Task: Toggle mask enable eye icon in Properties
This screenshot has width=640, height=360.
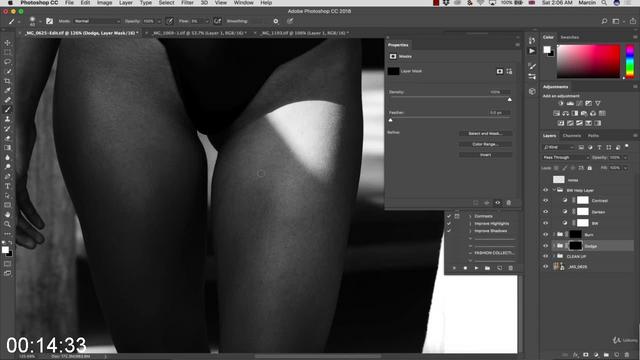Action: pos(498,203)
